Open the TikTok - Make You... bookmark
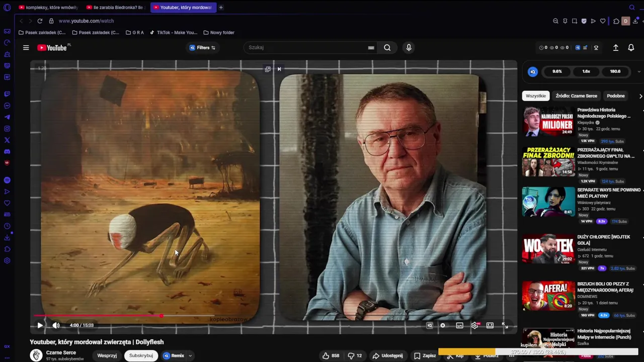 (174, 33)
